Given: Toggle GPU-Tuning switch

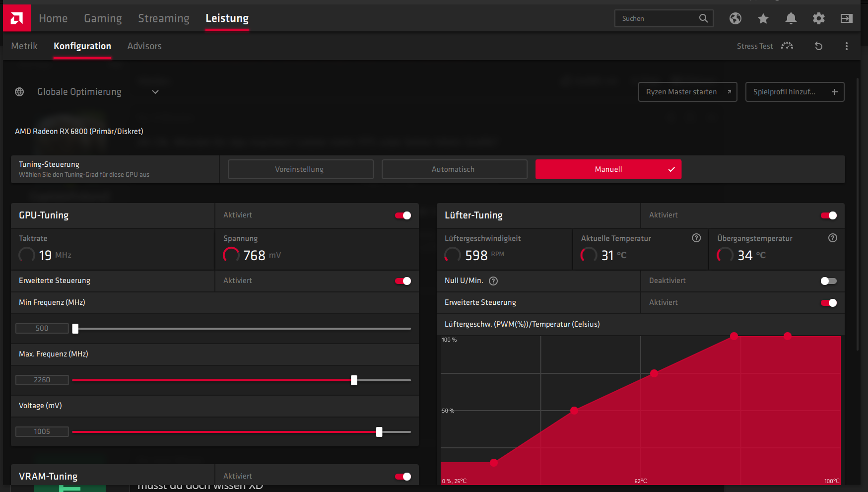Looking at the screenshot, I should [x=403, y=215].
